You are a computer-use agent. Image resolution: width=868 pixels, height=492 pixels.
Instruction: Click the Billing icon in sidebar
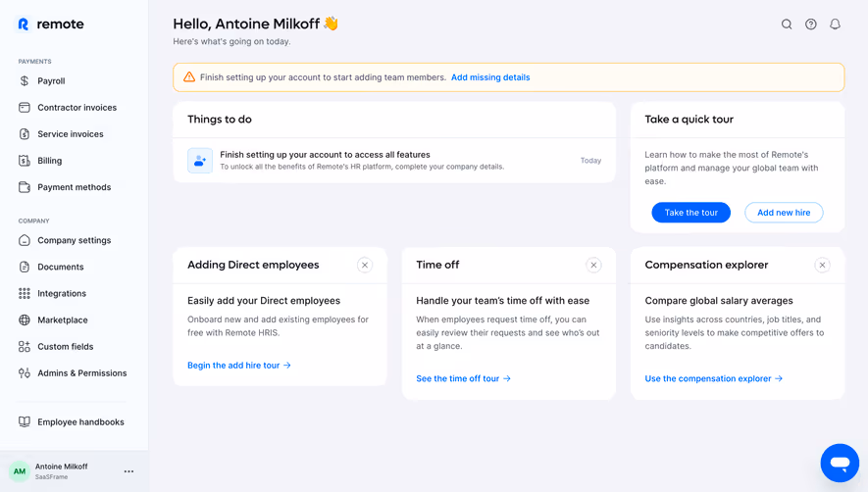[25, 161]
